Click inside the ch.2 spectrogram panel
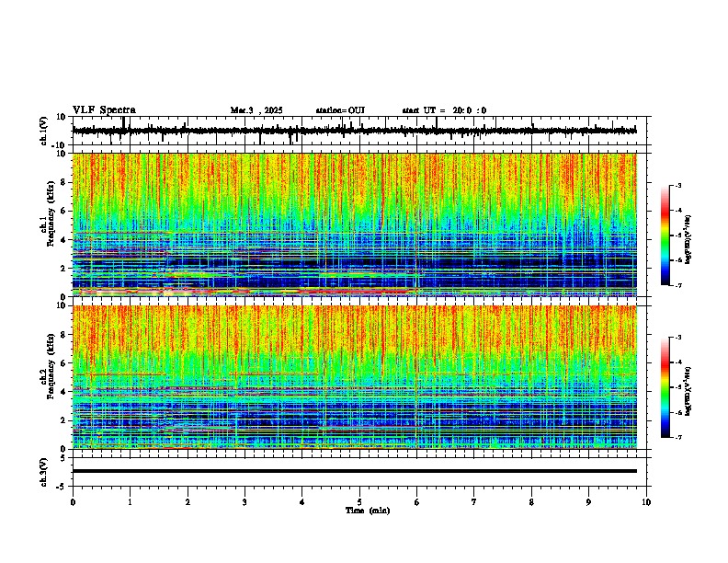Viewport: 728px width, 563px height. pos(355,377)
